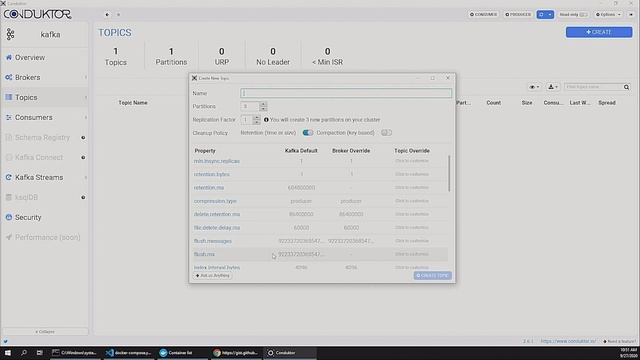The height and width of the screenshot is (360, 640).
Task: Expand Brokers submenu chevron
Action: (x=86, y=78)
